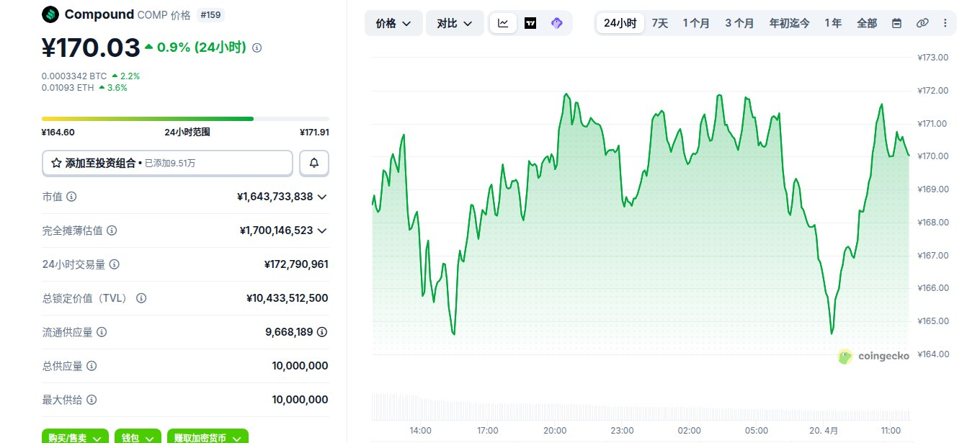Image resolution: width=980 pixels, height=443 pixels.
Task: Click the ¥10,433,512,500 TVL value
Action: 288,298
